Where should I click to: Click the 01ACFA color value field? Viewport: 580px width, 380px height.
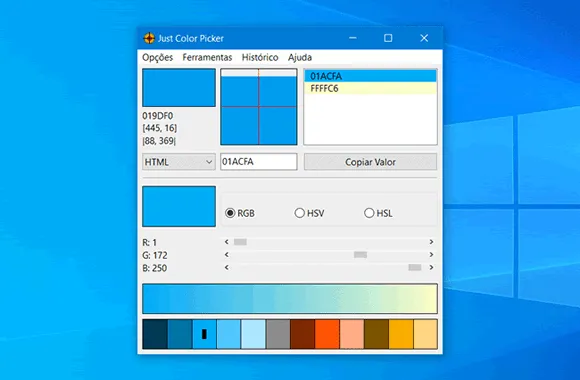tap(259, 162)
